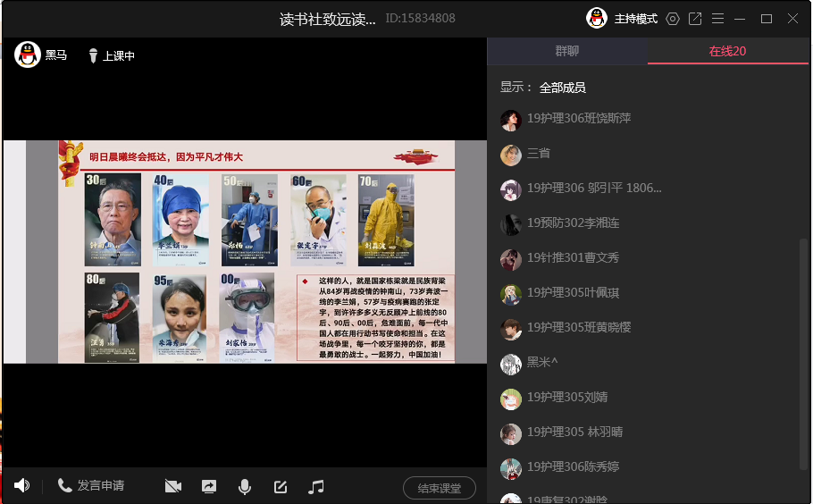Click the pop-out window icon
The height and width of the screenshot is (504, 813).
695,19
